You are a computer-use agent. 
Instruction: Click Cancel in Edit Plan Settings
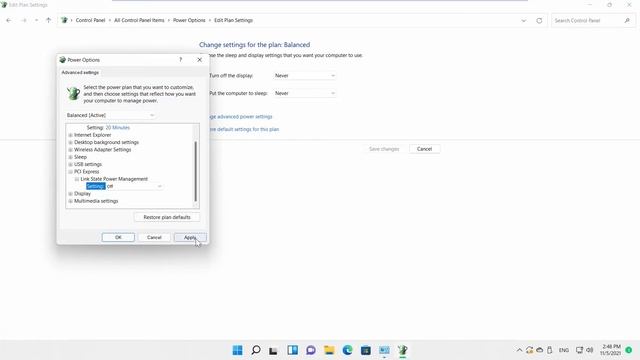click(x=424, y=149)
